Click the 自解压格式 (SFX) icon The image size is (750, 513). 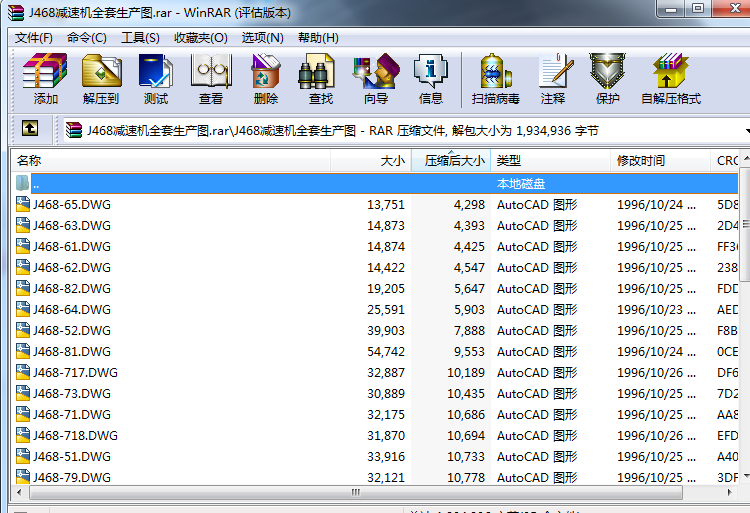point(671,72)
